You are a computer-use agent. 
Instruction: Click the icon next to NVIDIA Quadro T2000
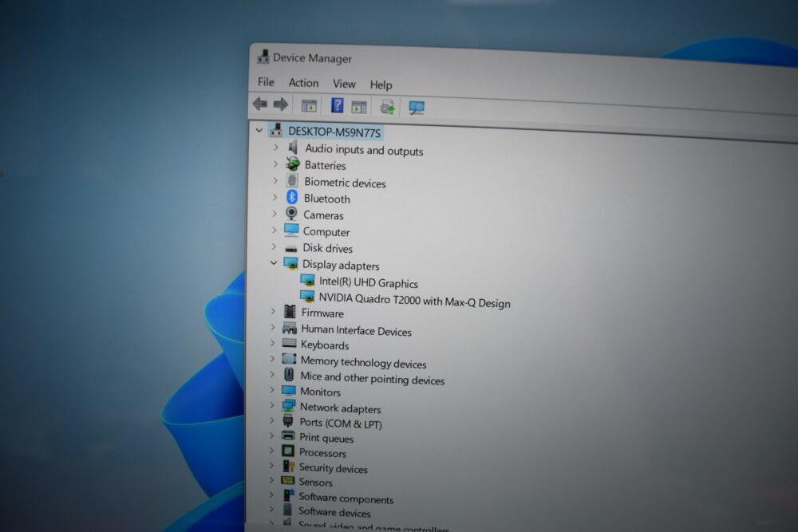coord(307,296)
